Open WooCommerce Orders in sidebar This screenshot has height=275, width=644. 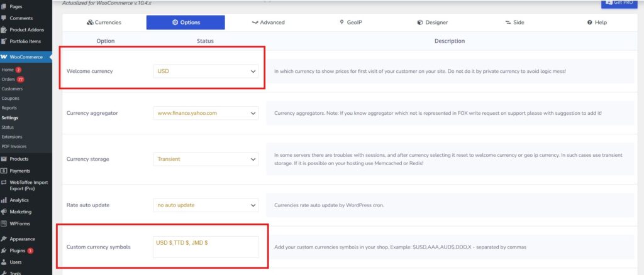pyautogui.click(x=8, y=80)
